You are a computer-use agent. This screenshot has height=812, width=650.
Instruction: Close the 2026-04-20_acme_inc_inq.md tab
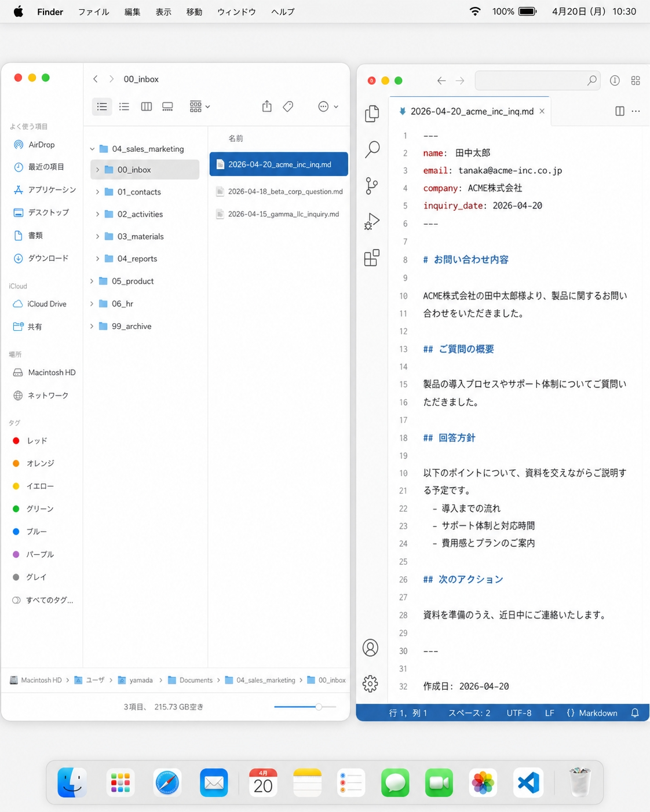tap(542, 111)
